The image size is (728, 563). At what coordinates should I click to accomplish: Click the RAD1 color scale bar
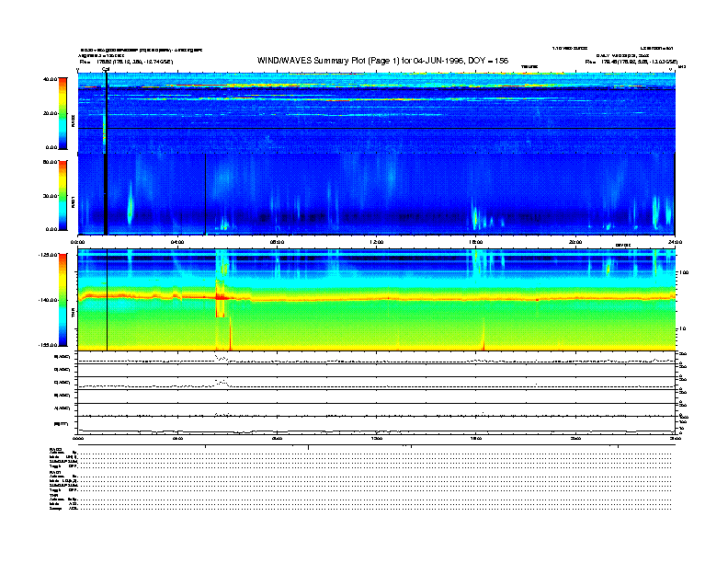point(63,195)
